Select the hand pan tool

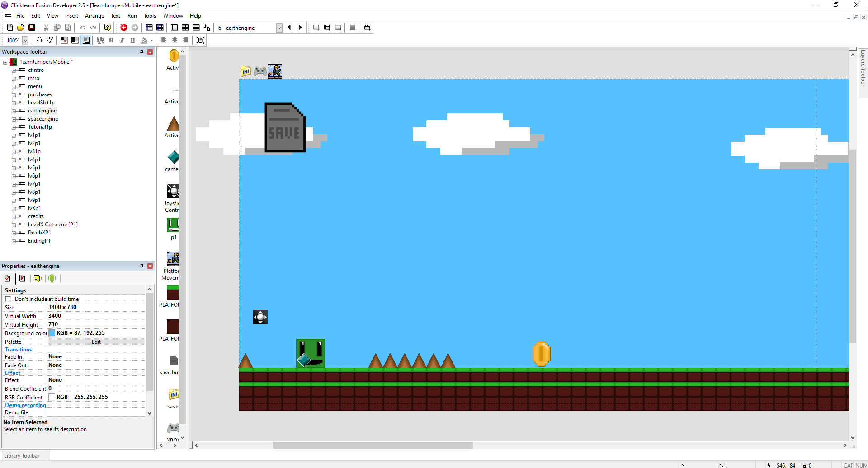coord(39,40)
